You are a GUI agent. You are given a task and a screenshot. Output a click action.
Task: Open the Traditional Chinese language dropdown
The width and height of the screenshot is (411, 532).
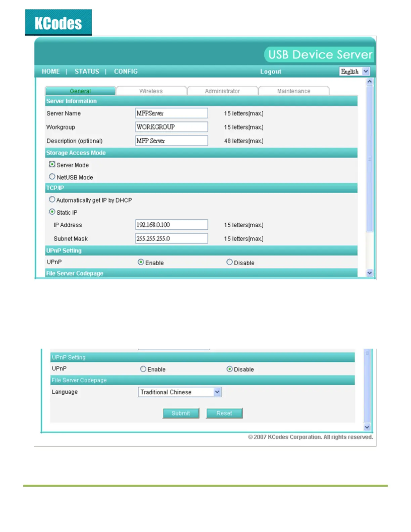[x=180, y=392]
